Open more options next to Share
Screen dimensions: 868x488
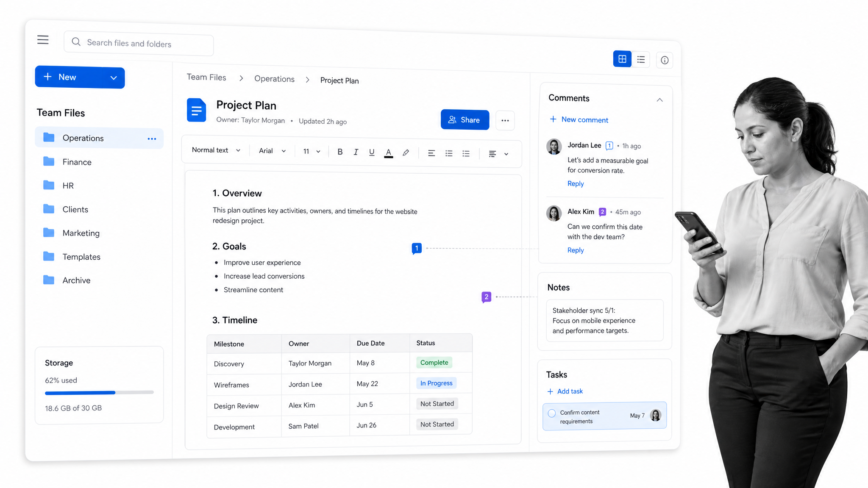click(505, 121)
